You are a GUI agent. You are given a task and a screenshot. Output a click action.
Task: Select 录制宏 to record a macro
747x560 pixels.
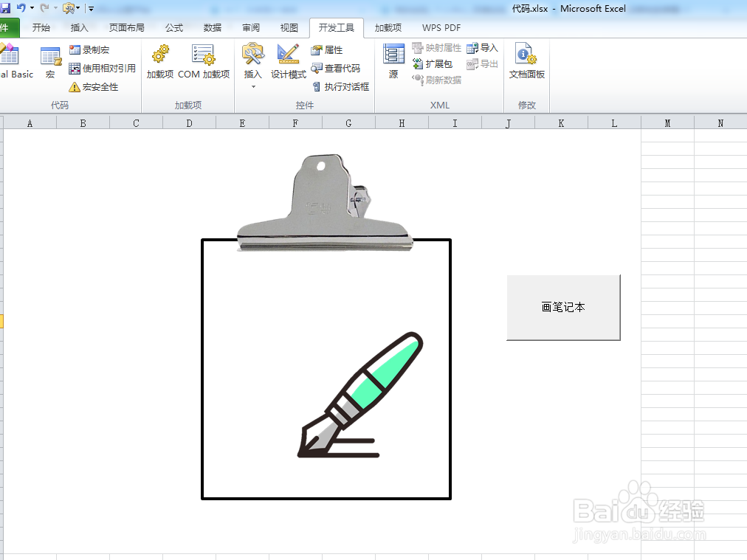coord(90,49)
